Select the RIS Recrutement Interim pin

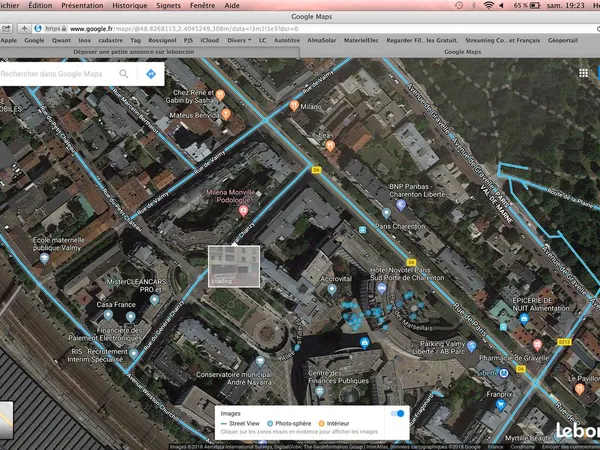pyautogui.click(x=134, y=353)
